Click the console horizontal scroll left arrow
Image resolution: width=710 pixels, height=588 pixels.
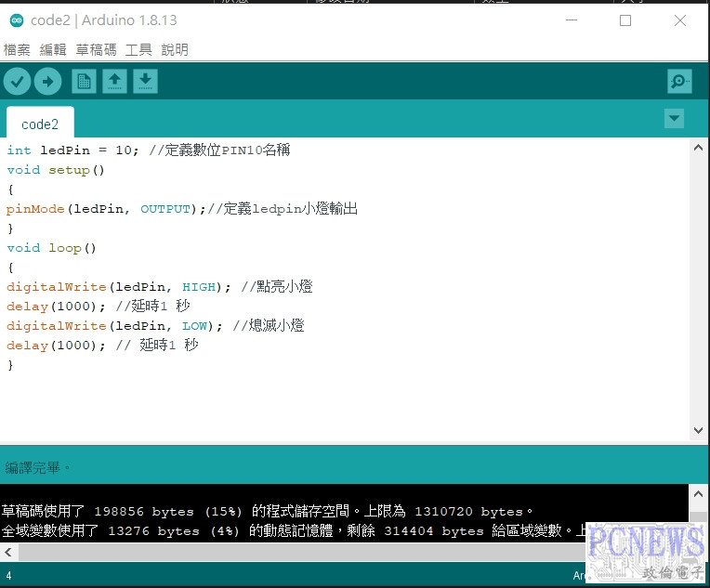8,552
